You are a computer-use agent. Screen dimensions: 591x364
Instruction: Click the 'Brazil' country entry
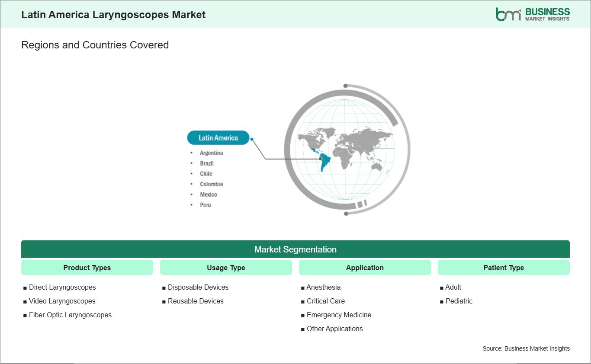tap(207, 163)
